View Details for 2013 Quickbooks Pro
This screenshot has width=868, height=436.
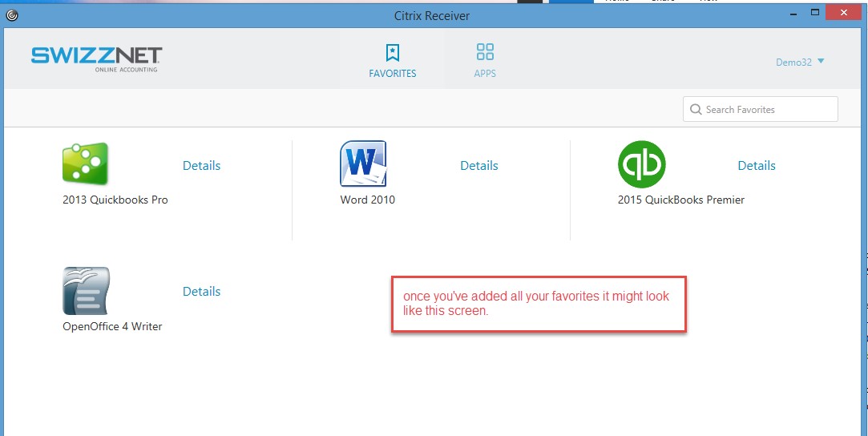[x=201, y=165]
